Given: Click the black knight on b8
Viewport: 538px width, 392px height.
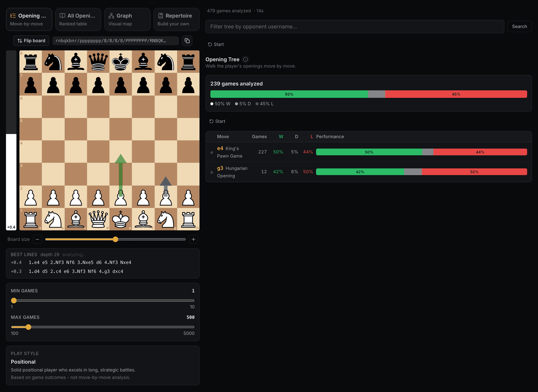Looking at the screenshot, I should [53, 62].
